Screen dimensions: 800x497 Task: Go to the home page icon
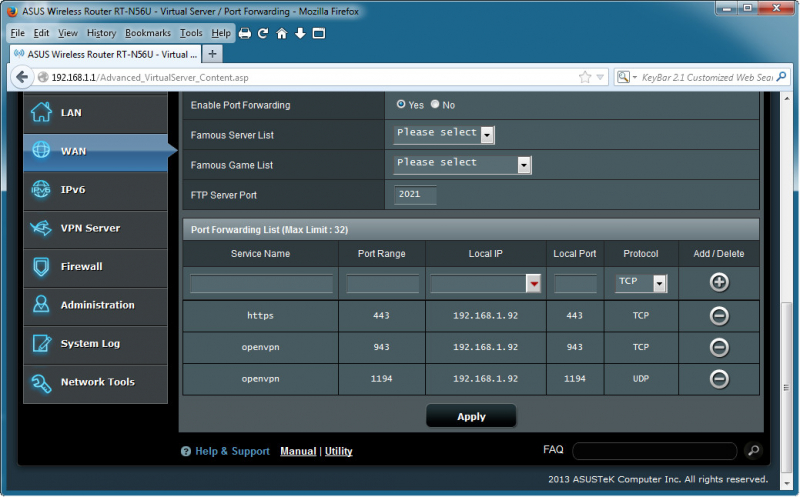pos(282,33)
